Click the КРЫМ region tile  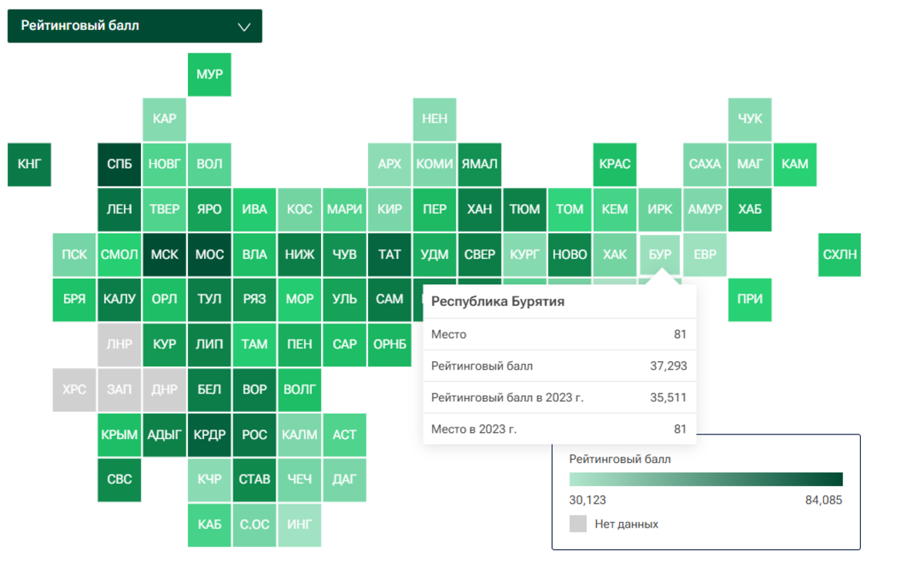click(119, 434)
